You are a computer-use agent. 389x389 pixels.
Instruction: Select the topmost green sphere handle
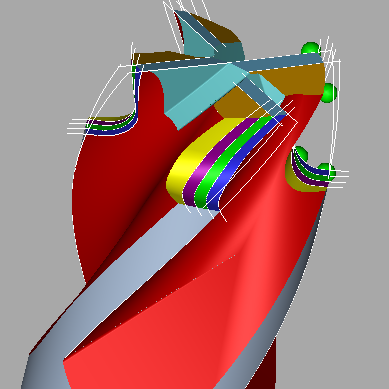coord(311,49)
